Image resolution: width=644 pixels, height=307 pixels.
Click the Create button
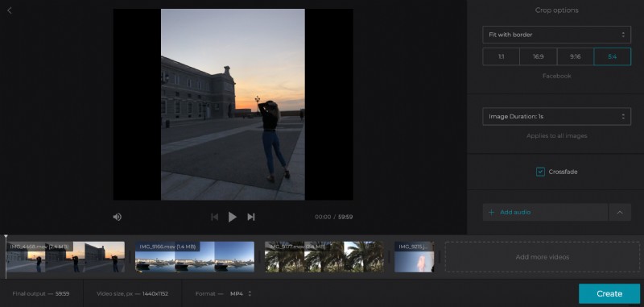click(x=609, y=294)
